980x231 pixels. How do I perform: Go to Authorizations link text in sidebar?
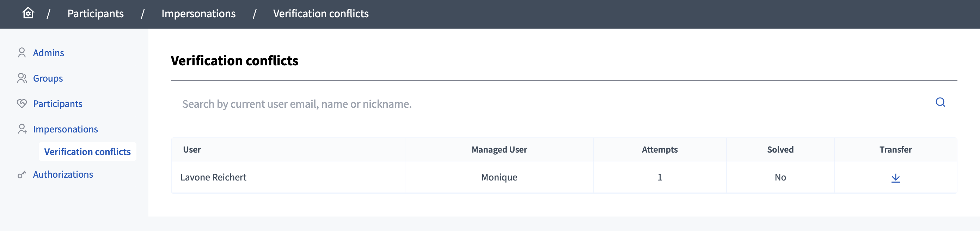[x=63, y=174]
